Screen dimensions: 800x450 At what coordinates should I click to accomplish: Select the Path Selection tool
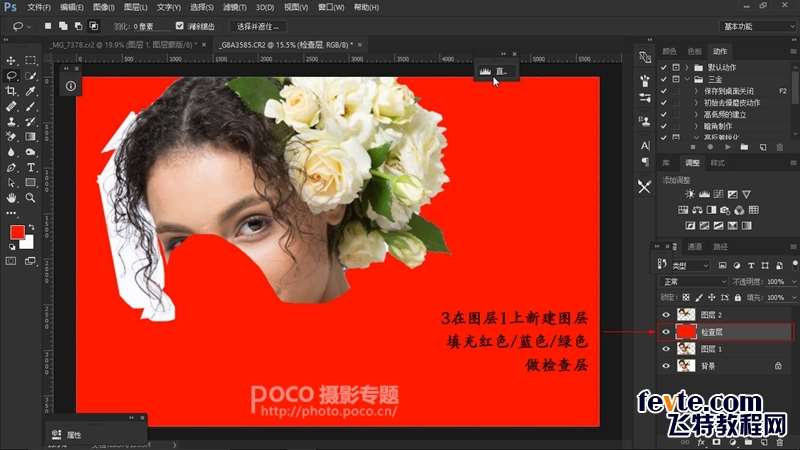pos(11,183)
